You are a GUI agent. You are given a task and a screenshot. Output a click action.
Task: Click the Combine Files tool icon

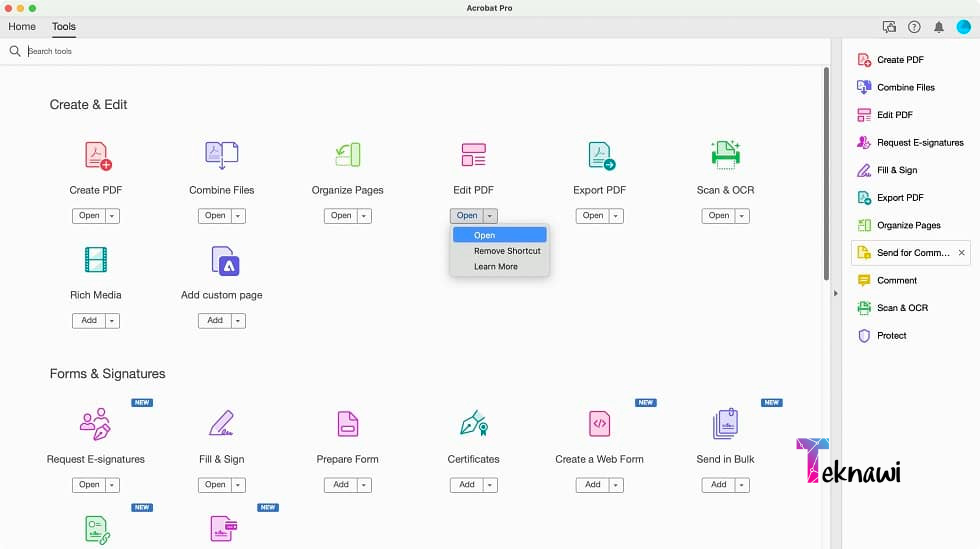click(x=222, y=155)
